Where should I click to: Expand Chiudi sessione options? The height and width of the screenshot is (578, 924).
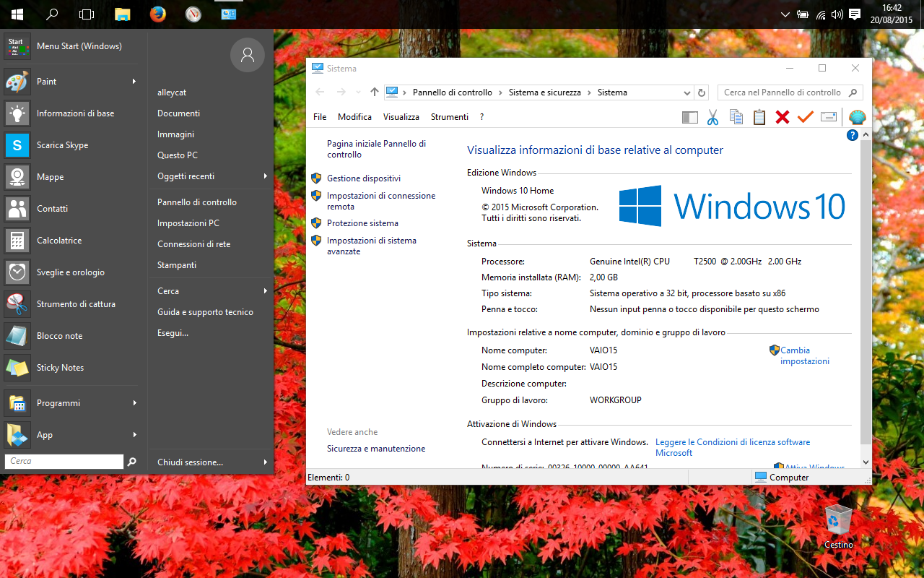click(266, 462)
